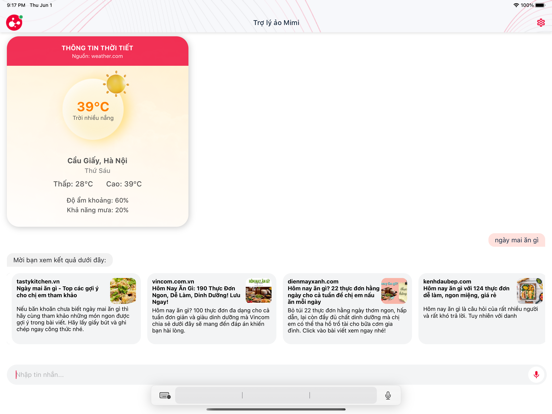The height and width of the screenshot is (414, 552).
Task: Tap 'Độ ẩm khoảng: 60%' humidity text
Action: 98,200
